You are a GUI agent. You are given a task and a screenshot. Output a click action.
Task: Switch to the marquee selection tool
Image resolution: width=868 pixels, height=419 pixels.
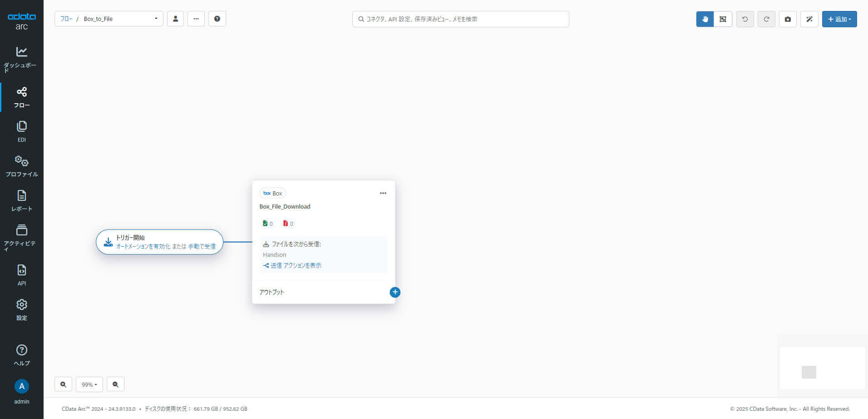(723, 19)
